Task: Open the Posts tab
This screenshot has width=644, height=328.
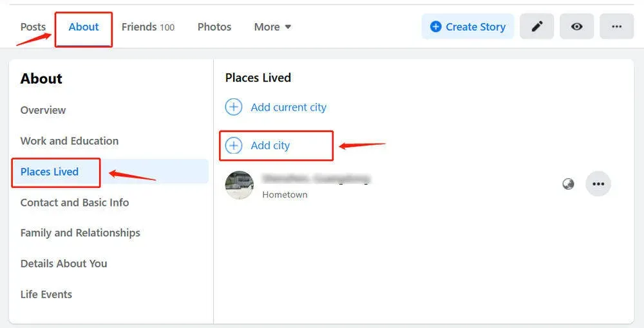Action: (33, 27)
